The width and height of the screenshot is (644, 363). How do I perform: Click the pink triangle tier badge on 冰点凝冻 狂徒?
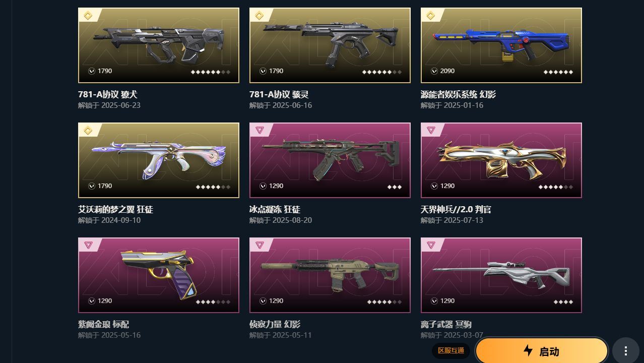point(260,131)
